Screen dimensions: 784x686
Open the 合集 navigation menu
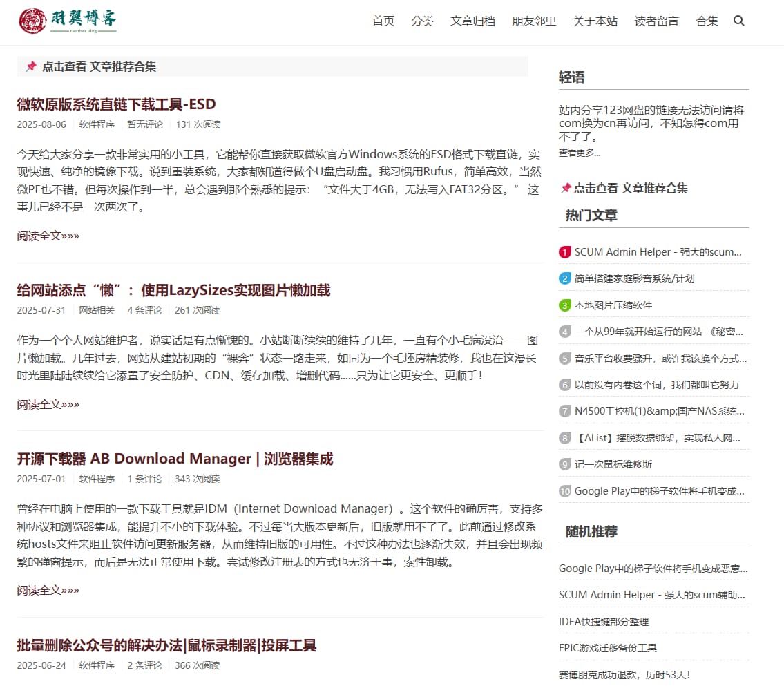(x=707, y=21)
